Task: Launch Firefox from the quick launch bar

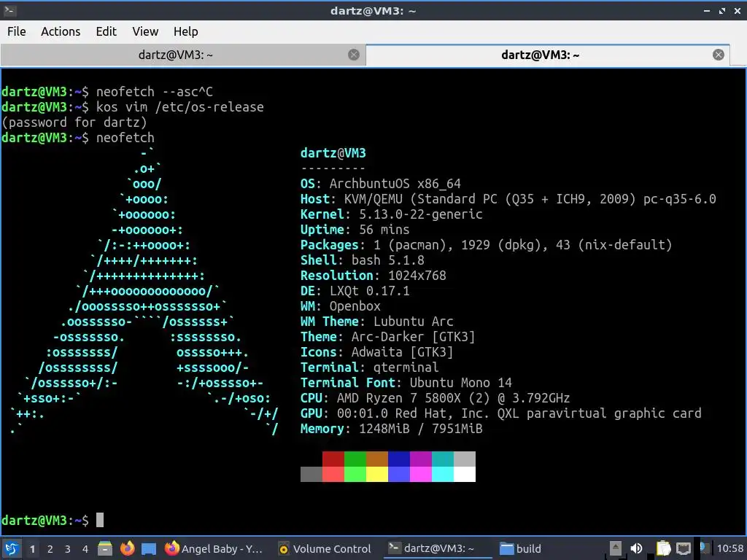Action: click(127, 548)
